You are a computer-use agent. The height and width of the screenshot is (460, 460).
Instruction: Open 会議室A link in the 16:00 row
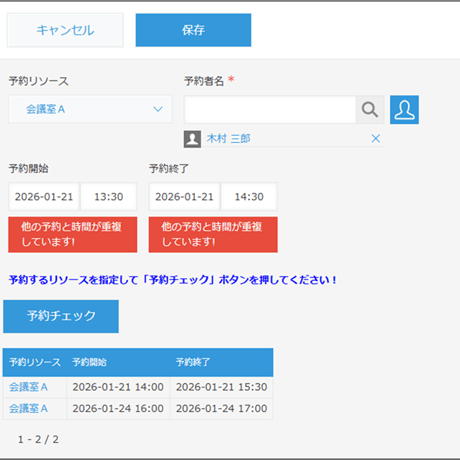pos(28,408)
